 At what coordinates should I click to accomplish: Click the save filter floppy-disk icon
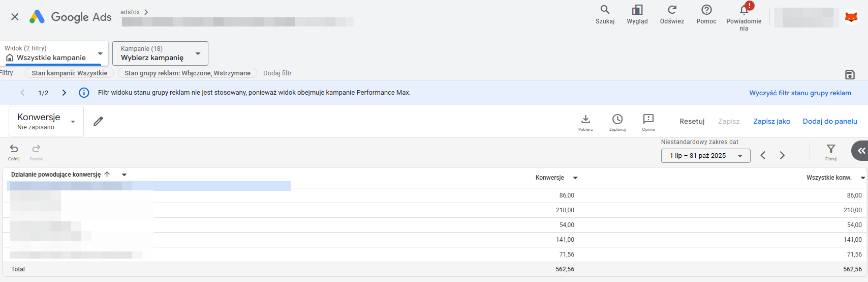(850, 75)
